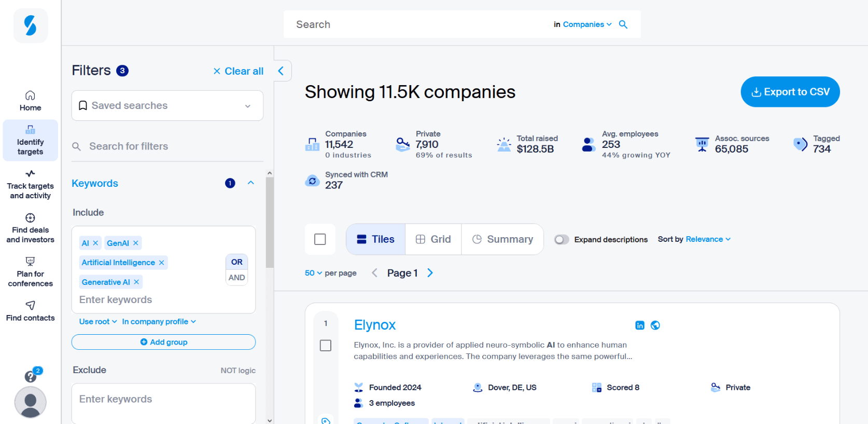Click the Companies count stat icon
The width and height of the screenshot is (868, 424).
(x=312, y=144)
